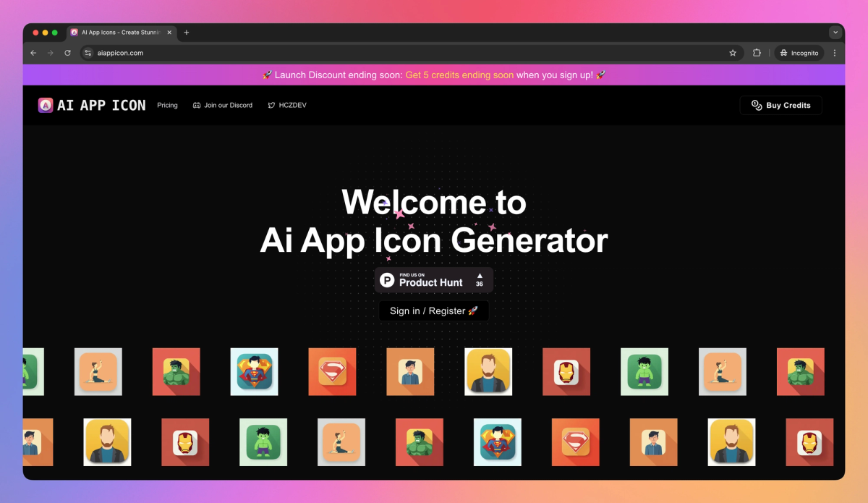The image size is (868, 503).
Task: Click the Discord icon in the navbar
Action: click(x=196, y=106)
